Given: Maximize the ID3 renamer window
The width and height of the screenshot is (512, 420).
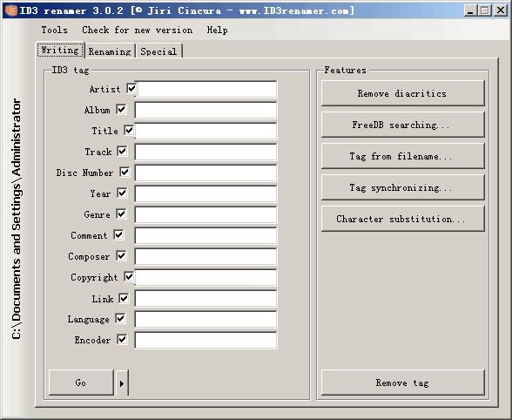Looking at the screenshot, I should pyautogui.click(x=485, y=10).
